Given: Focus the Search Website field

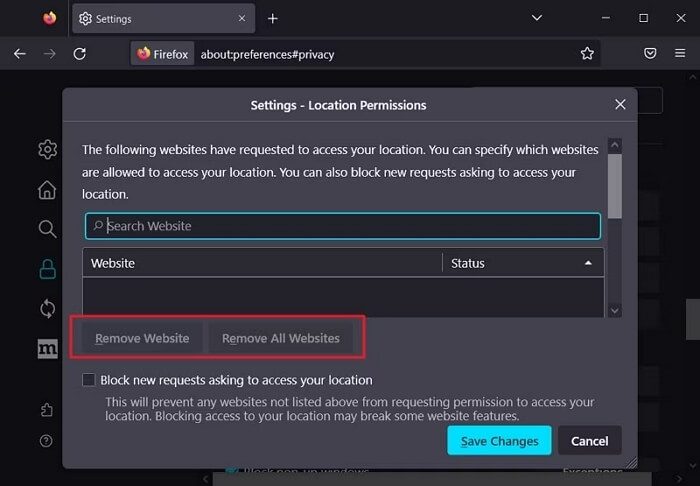Looking at the screenshot, I should click(342, 226).
